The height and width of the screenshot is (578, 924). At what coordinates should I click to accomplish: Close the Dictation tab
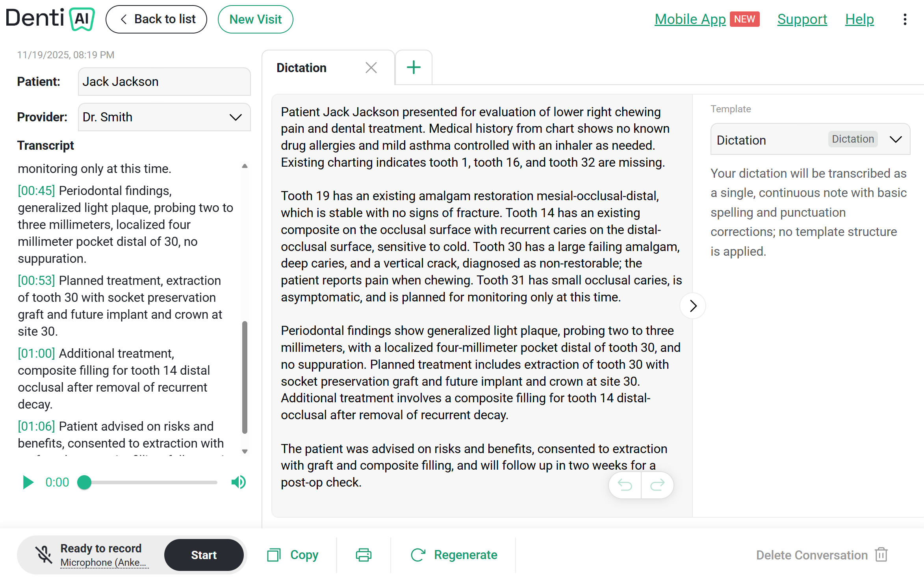point(371,68)
